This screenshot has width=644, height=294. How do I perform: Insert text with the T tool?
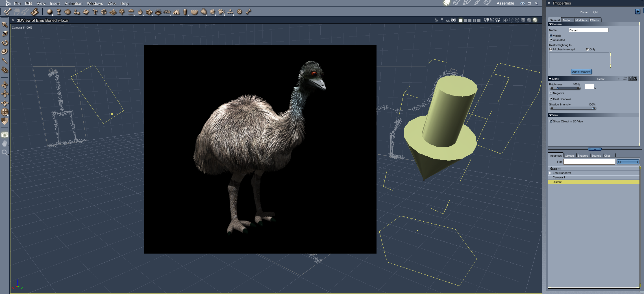click(x=95, y=12)
